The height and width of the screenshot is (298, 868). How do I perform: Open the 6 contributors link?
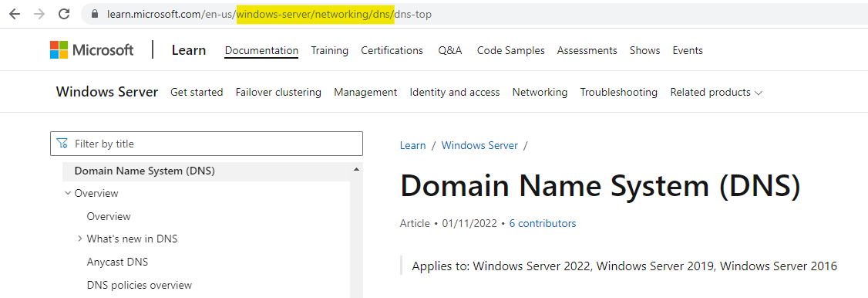(x=543, y=223)
